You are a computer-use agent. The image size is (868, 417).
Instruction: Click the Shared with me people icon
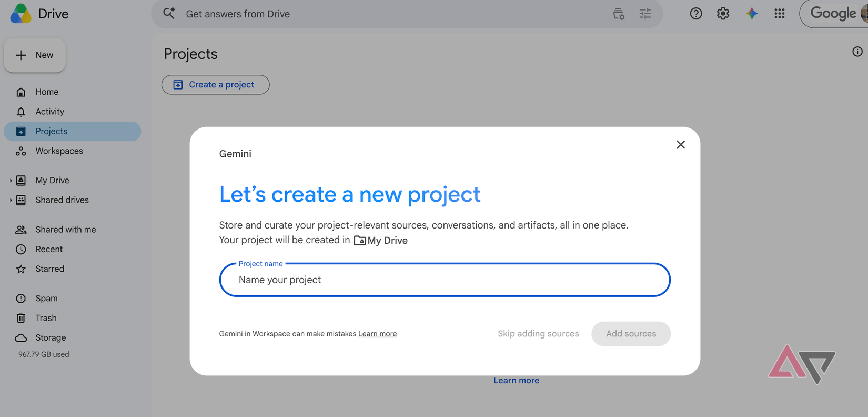21,230
